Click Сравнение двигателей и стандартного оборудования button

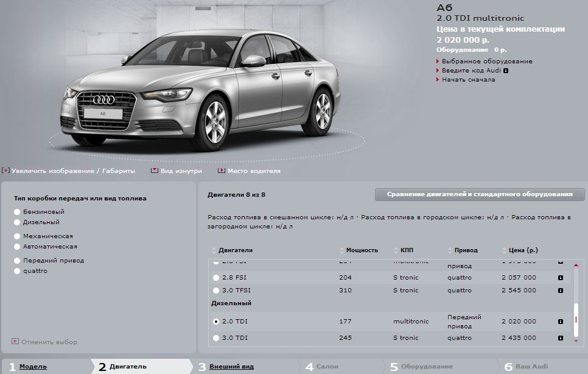click(480, 194)
